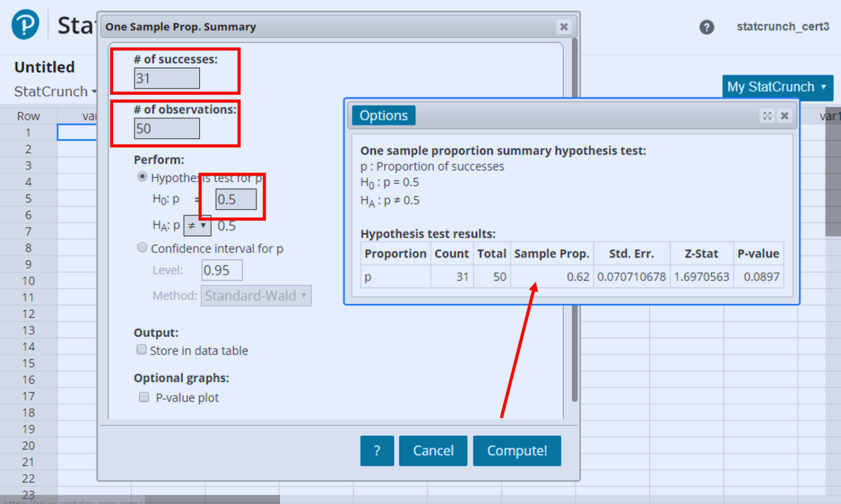Click the Options window expand icon
Screen dimensions: 841x504
(x=767, y=115)
